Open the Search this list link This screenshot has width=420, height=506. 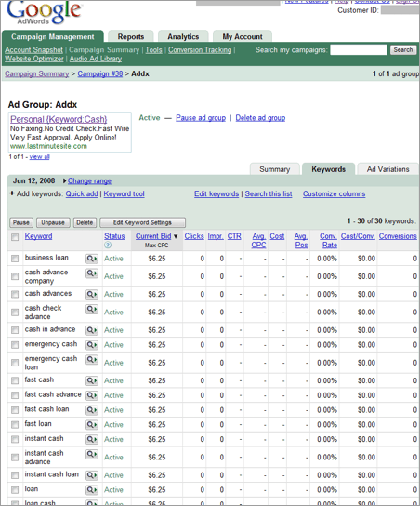(269, 194)
